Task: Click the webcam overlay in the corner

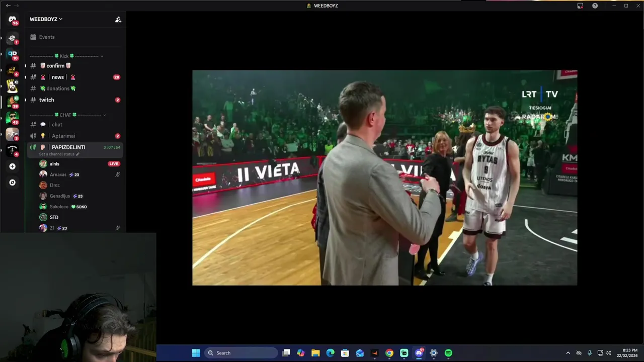Action: 78,297
